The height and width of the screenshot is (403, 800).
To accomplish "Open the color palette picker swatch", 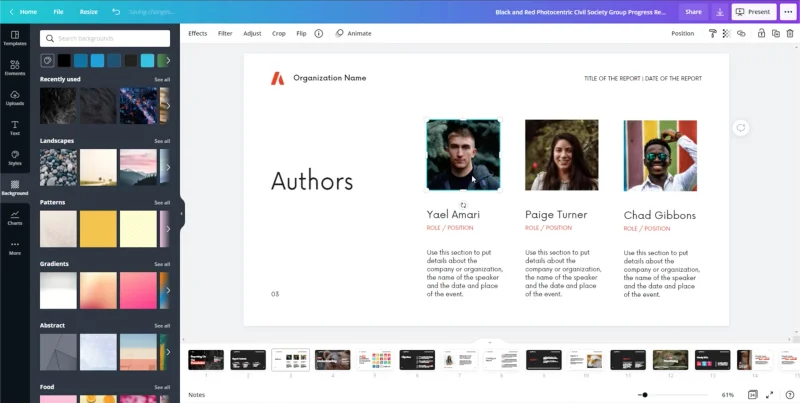I will (x=47, y=61).
